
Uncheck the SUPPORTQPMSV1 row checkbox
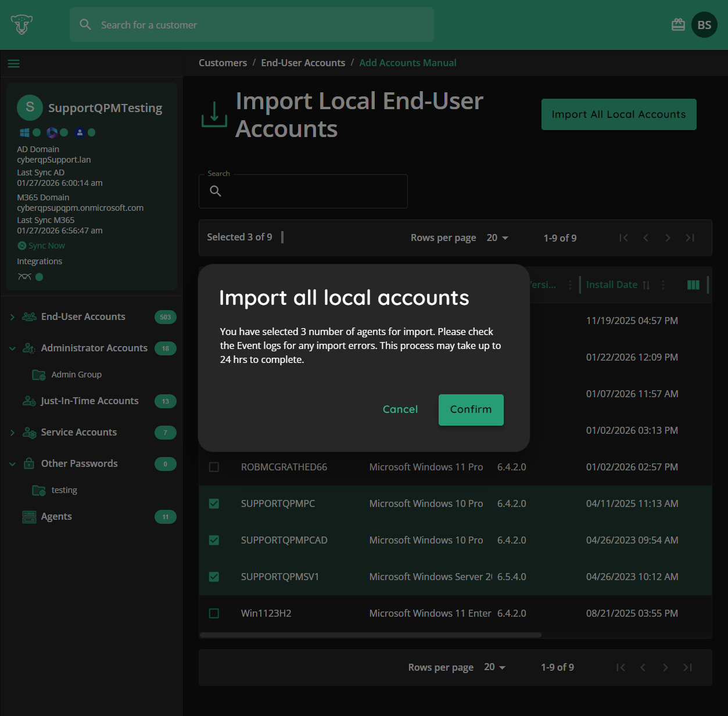[x=214, y=577]
